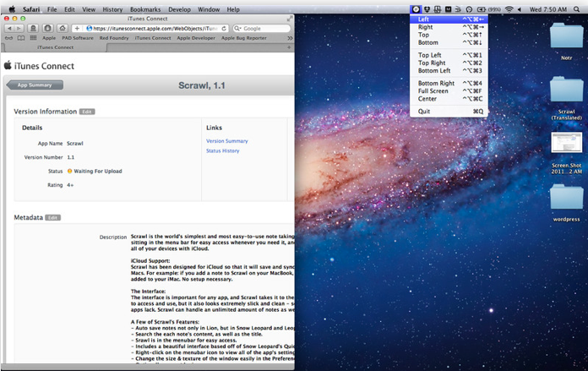Open the Apple bookmark in the bookmarks bar

(x=49, y=38)
